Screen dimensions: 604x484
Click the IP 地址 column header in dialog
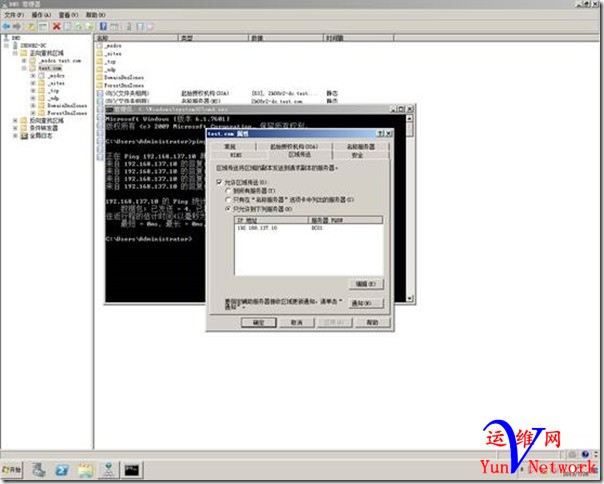(x=272, y=220)
